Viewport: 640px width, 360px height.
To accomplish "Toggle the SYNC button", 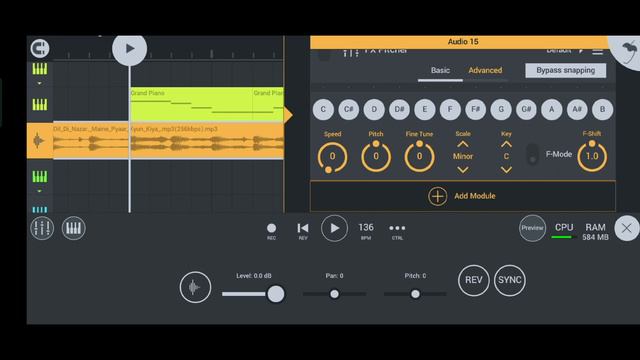I will [x=510, y=280].
